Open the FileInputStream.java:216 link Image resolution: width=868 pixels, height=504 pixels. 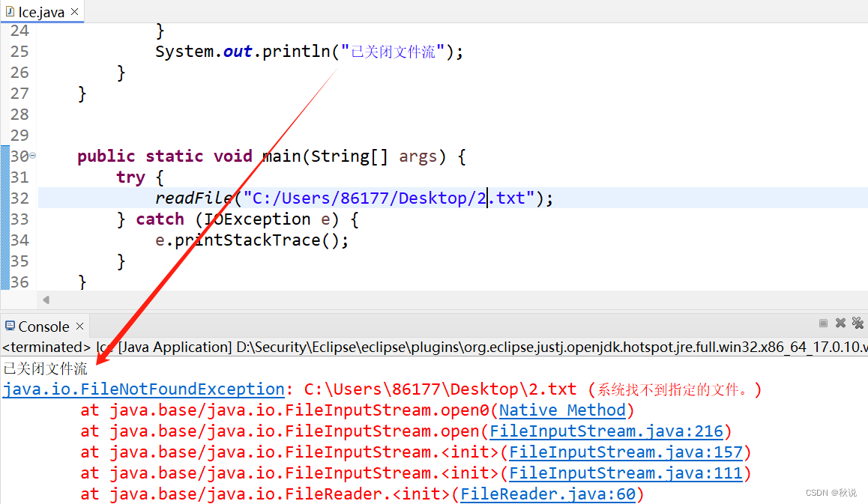pos(606,431)
